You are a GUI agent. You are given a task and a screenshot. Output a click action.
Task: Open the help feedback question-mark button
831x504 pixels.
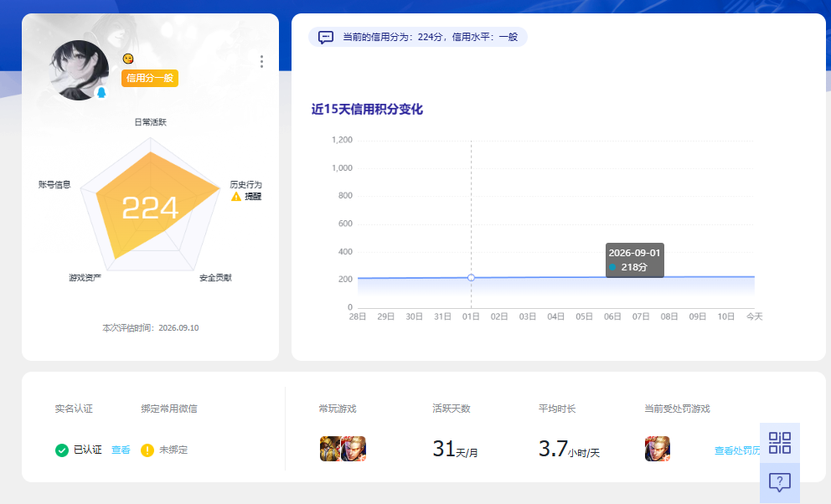pos(780,482)
